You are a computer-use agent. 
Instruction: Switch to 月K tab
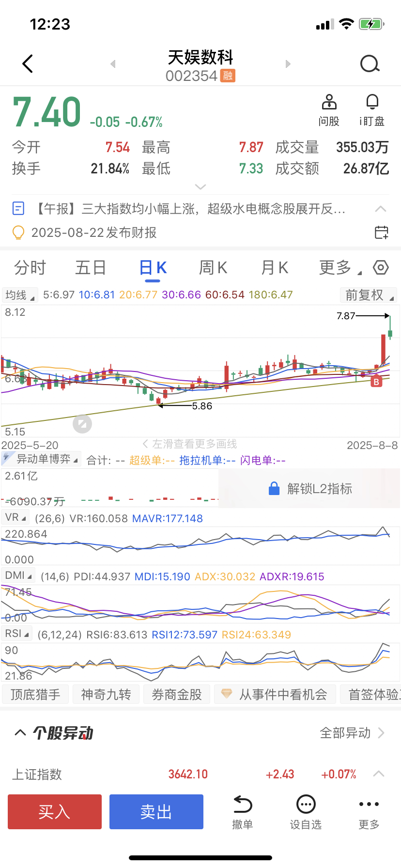pyautogui.click(x=275, y=267)
